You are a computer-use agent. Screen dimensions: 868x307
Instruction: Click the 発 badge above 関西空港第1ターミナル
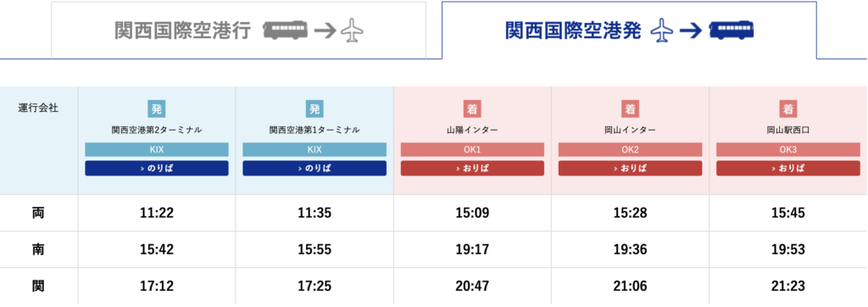coord(314,109)
